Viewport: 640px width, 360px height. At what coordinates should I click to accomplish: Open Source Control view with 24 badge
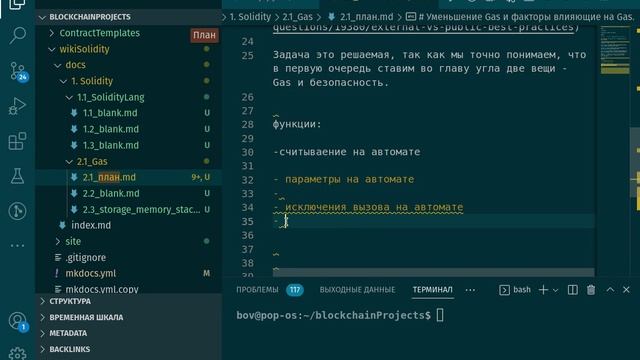tap(17, 71)
